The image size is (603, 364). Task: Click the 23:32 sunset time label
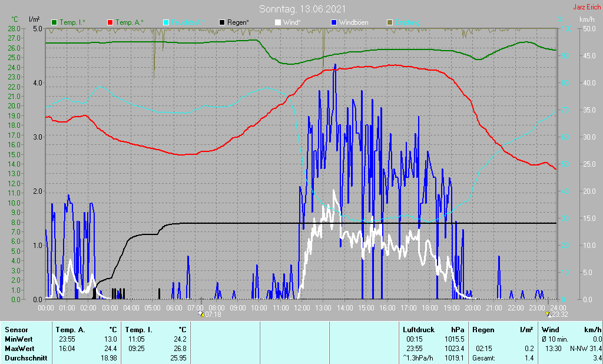pyautogui.click(x=560, y=315)
